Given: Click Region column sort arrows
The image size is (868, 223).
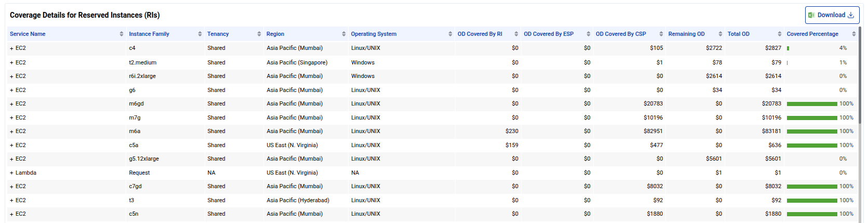Looking at the screenshot, I should [x=344, y=34].
